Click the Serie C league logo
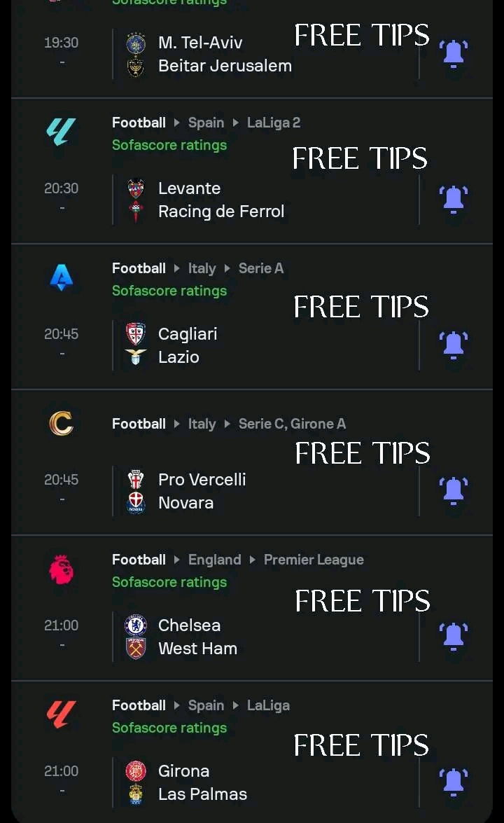Image resolution: width=504 pixels, height=823 pixels. point(62,423)
